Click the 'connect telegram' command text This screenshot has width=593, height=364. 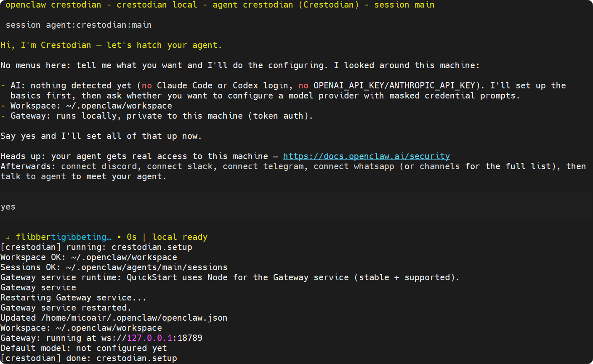tap(263, 166)
